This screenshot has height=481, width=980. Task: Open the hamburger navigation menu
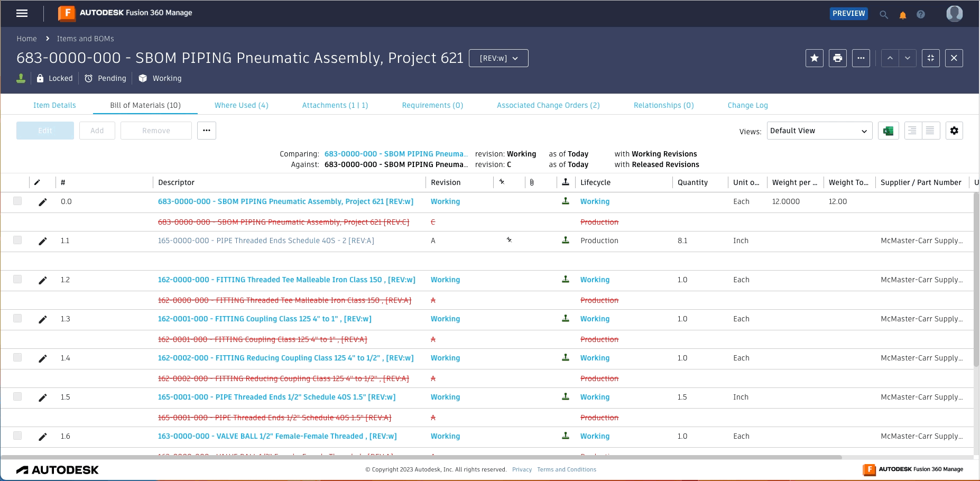point(22,13)
